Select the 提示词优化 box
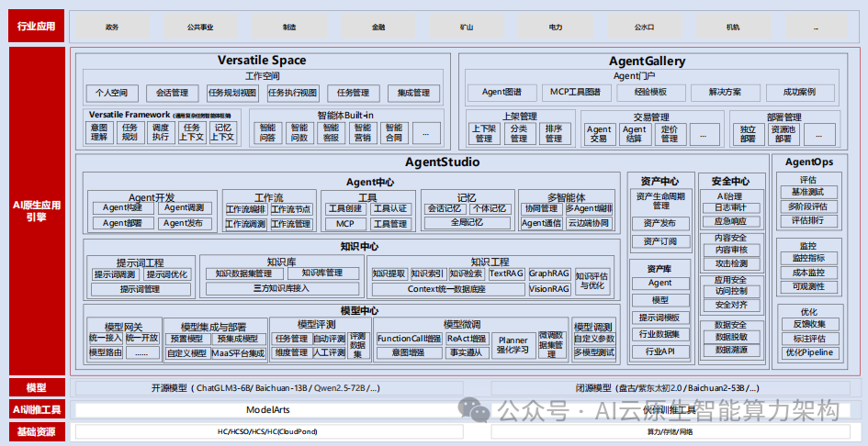The image size is (868, 446). tap(168, 273)
